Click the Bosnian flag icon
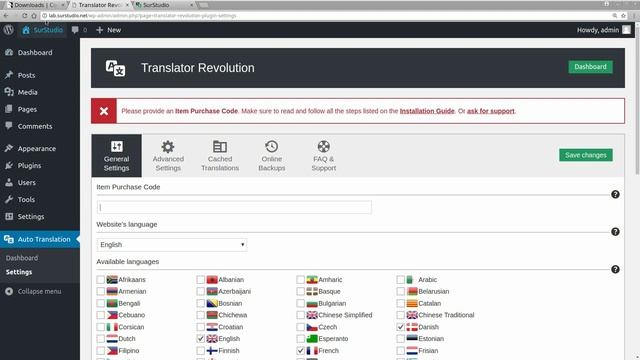Viewport: 640px width, 360px height. click(x=212, y=303)
